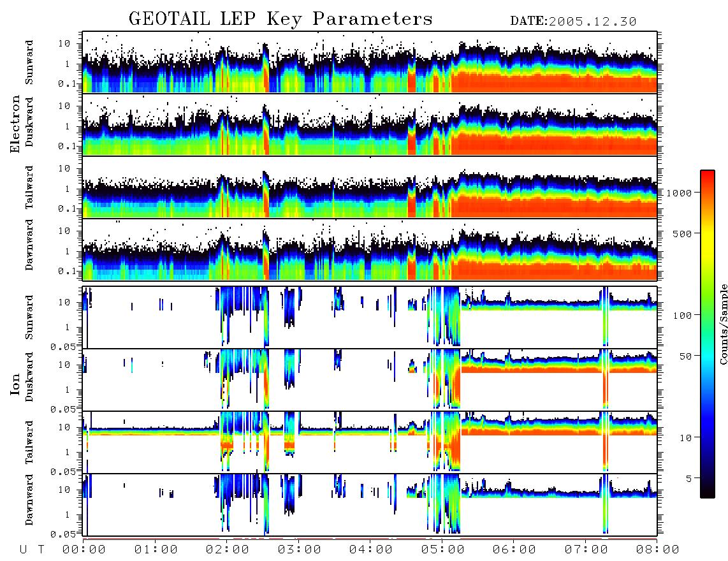728x561 pixels.
Task: Click the 5 colorbar tick label
Action: pyautogui.click(x=689, y=478)
